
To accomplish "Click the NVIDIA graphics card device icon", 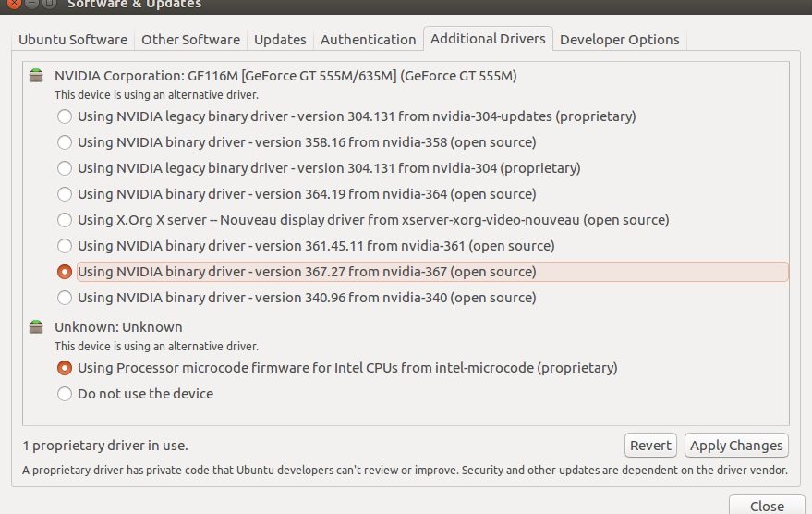I will coord(36,76).
